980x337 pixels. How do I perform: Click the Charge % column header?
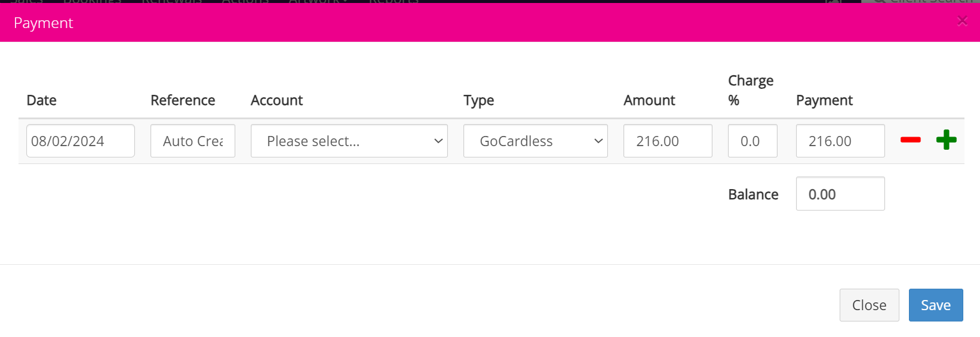[751, 90]
